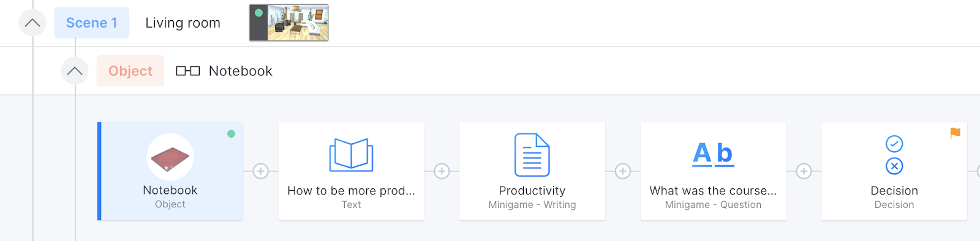
Task: Click the Notebook object title text
Action: point(241,71)
